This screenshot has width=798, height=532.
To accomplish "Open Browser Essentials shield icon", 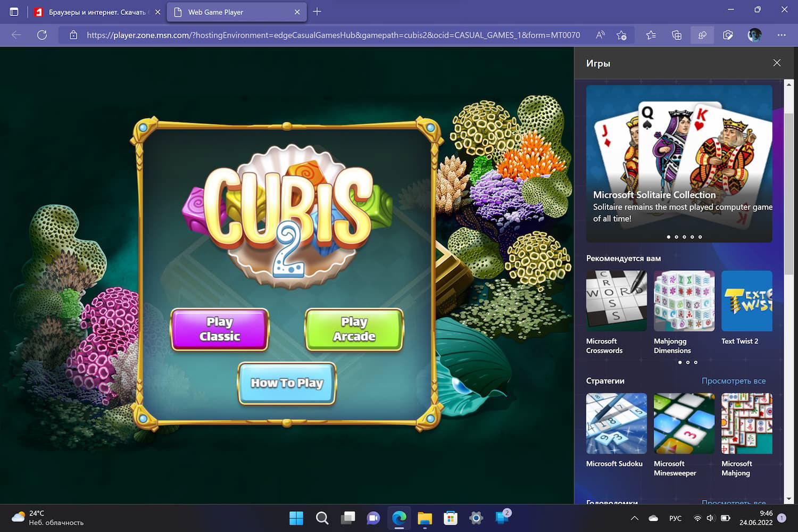I will coord(728,35).
